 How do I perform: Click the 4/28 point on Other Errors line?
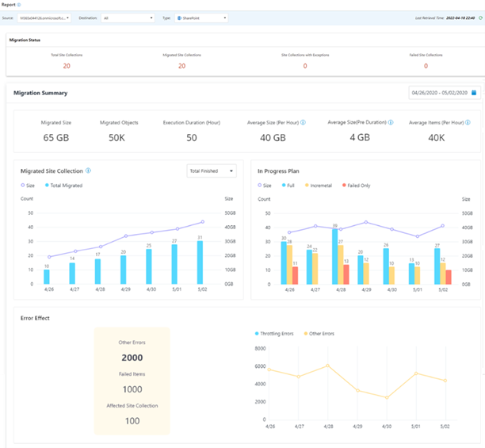pos(327,366)
